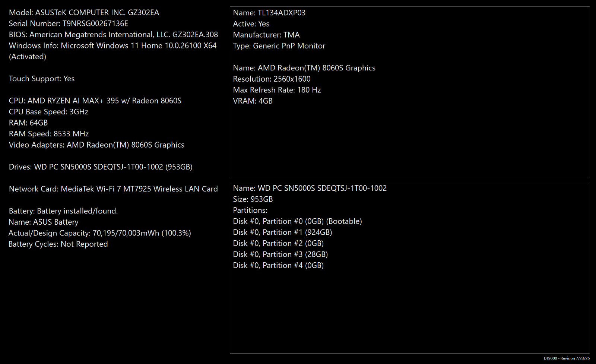The height and width of the screenshot is (364, 596).
Task: Click the Actual/Design Capacity battery line
Action: pos(100,233)
